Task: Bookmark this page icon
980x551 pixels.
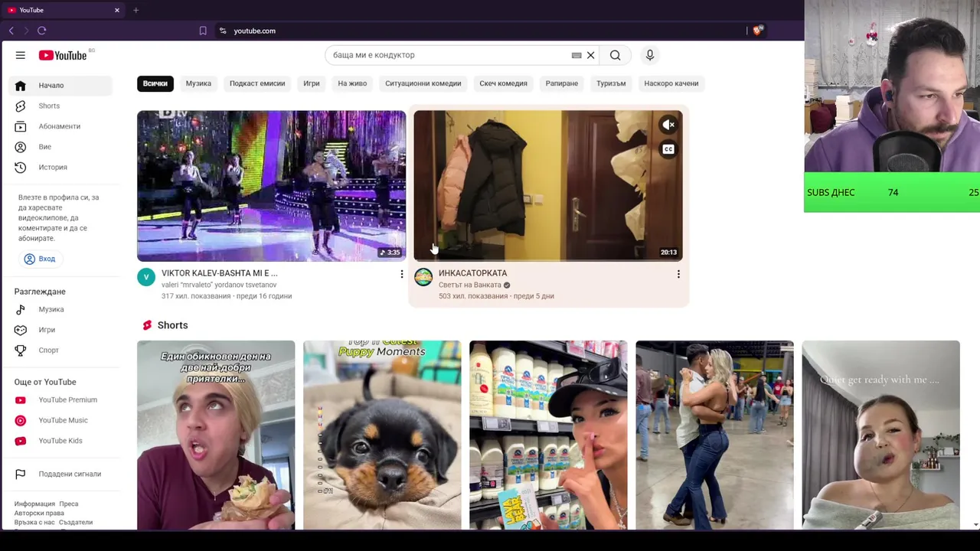Action: (x=203, y=31)
